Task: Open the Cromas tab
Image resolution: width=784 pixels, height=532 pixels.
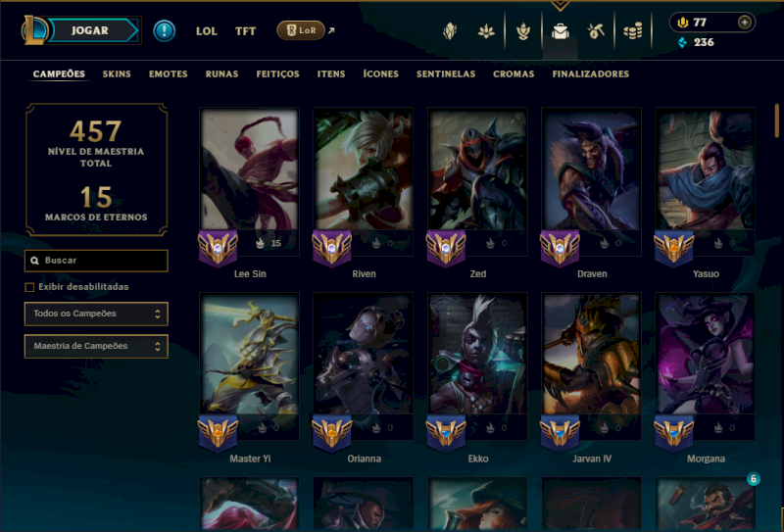Action: [x=514, y=74]
